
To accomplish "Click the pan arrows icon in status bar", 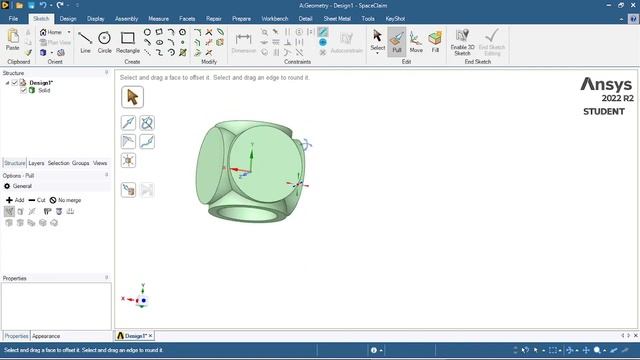I will tap(586, 350).
